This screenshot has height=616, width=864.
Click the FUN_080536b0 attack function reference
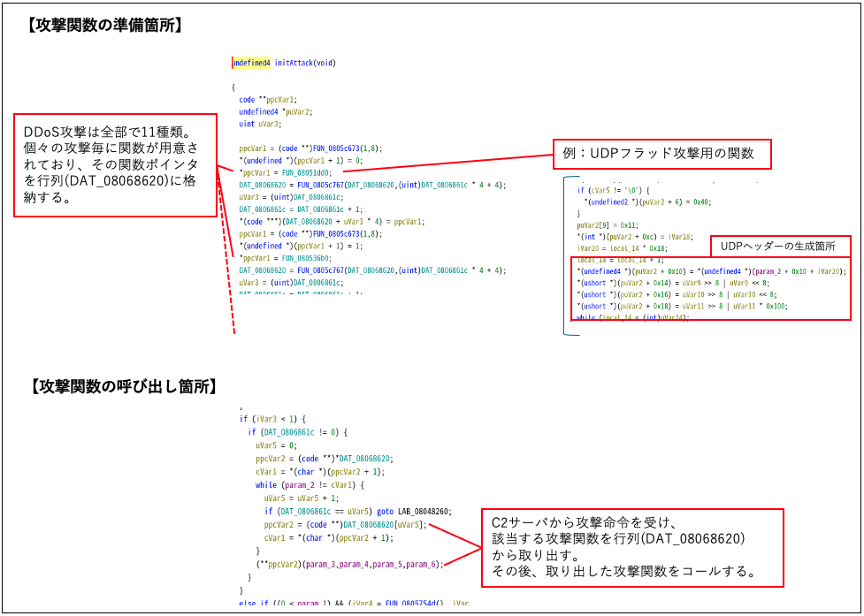pyautogui.click(x=308, y=258)
